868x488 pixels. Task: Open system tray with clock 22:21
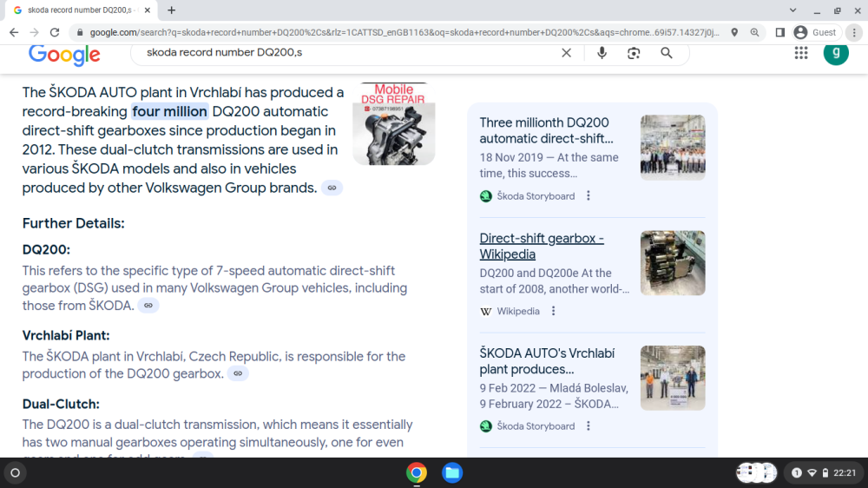coord(825,472)
